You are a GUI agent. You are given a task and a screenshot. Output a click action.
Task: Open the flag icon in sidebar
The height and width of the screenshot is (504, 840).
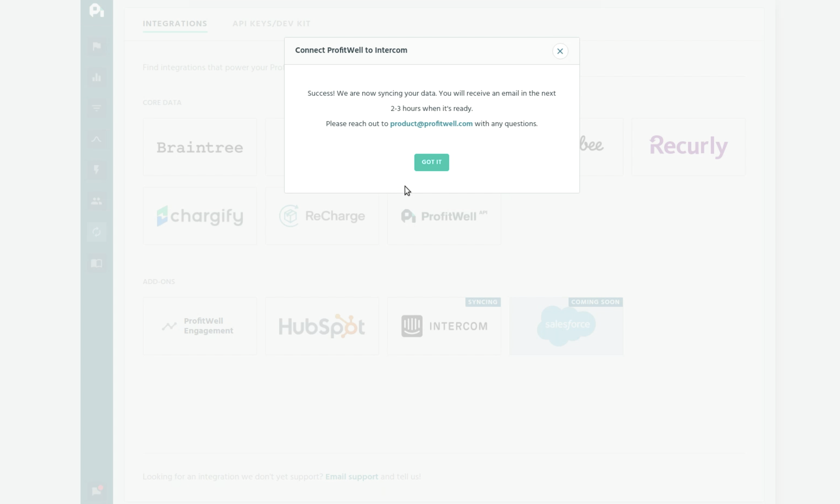coord(97,46)
